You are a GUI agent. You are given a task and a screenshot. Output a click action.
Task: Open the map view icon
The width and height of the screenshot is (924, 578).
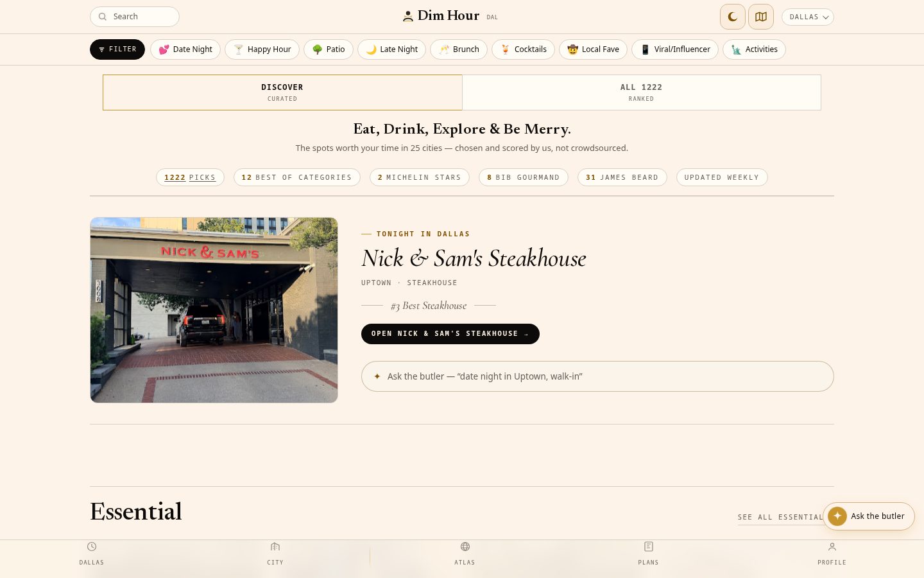(x=761, y=17)
